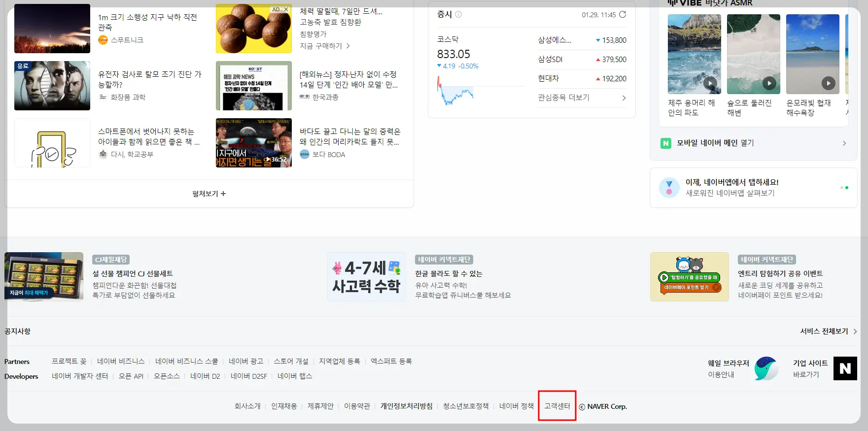Open 삼성SDI stock row

point(582,60)
